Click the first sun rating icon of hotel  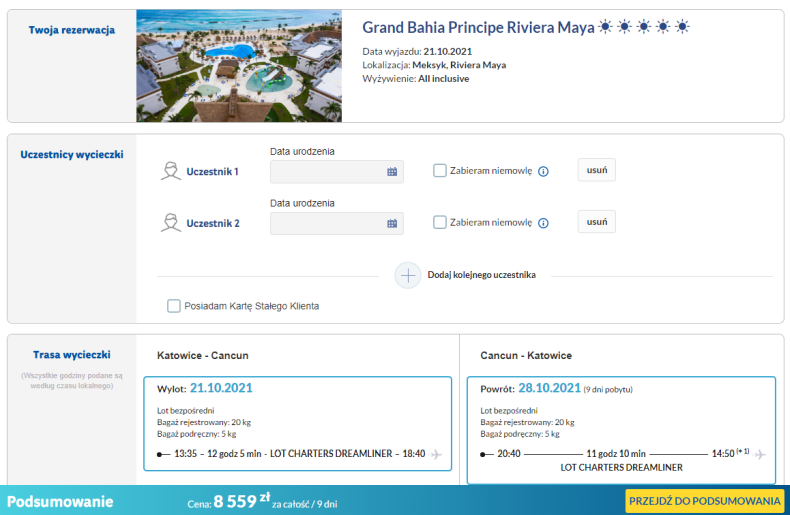tap(605, 26)
